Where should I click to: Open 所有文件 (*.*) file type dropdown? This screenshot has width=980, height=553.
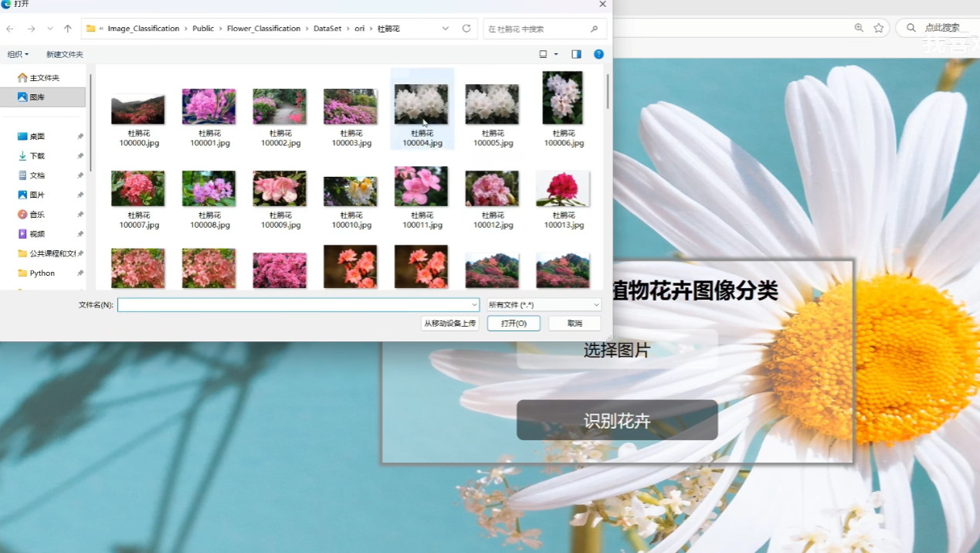tap(544, 304)
